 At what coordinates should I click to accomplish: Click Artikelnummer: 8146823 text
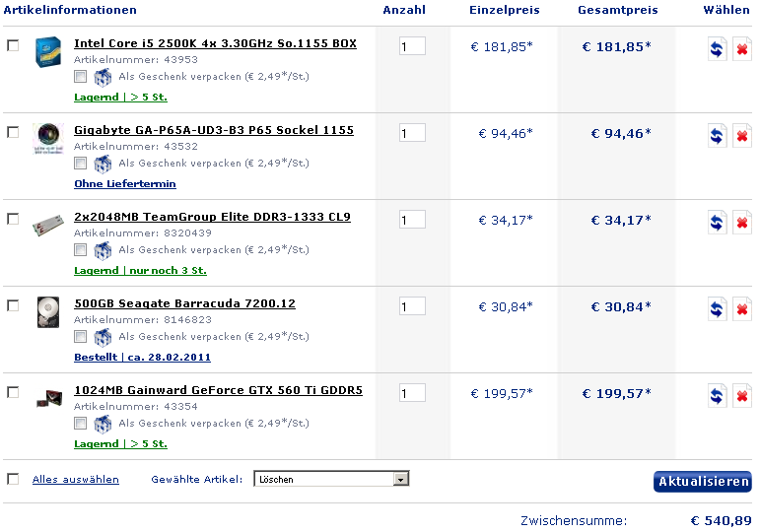pos(143,320)
